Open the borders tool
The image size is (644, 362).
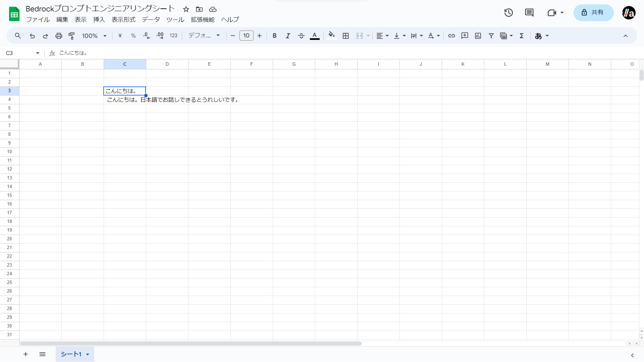[x=346, y=36]
